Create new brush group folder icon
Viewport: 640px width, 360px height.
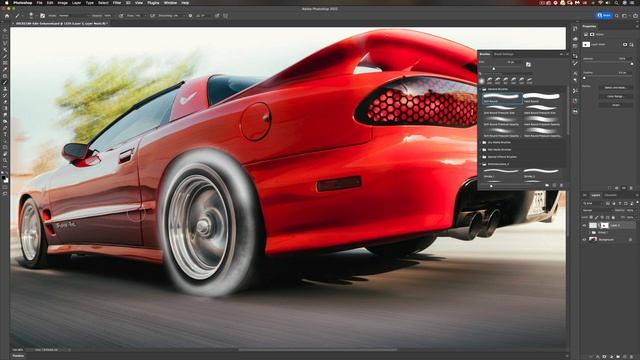(547, 186)
